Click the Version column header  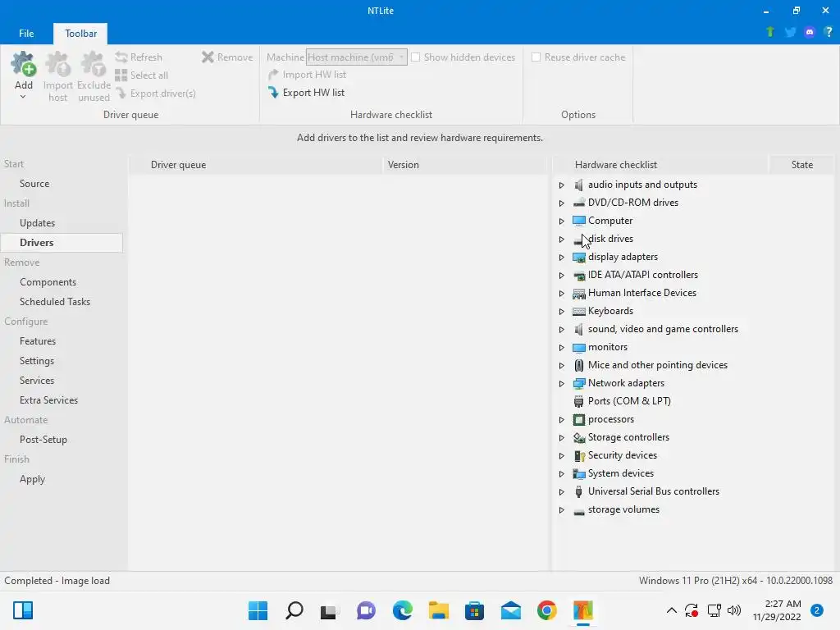[466, 164]
